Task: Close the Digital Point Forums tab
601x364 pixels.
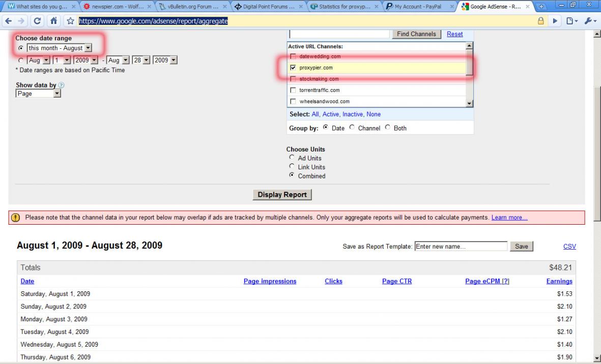Action: tap(300, 7)
